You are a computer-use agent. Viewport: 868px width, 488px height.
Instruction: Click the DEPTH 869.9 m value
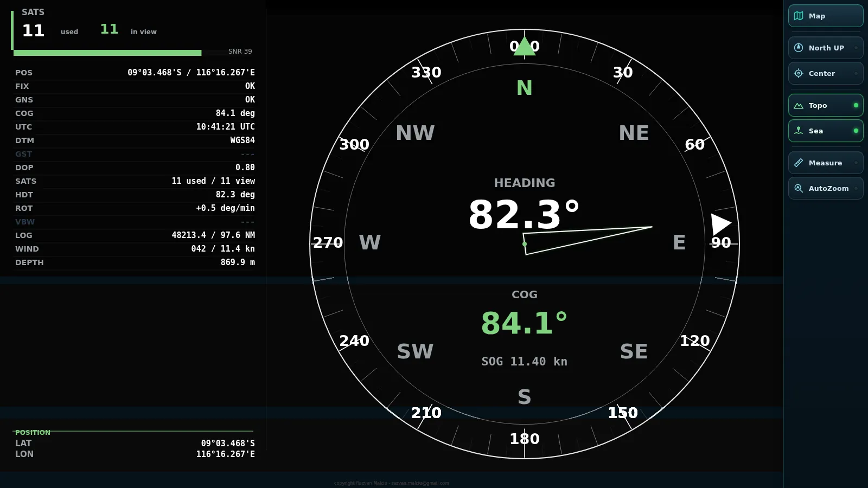(x=238, y=262)
